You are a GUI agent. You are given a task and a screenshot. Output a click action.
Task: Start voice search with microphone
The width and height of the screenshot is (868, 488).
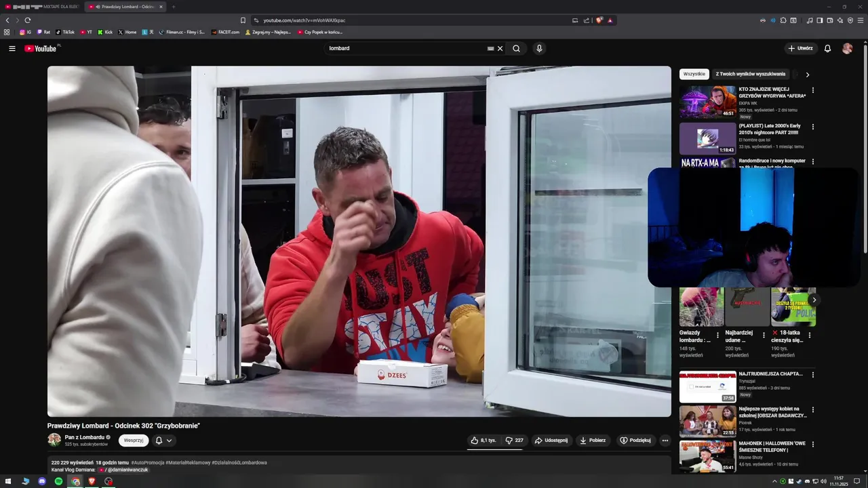click(539, 48)
